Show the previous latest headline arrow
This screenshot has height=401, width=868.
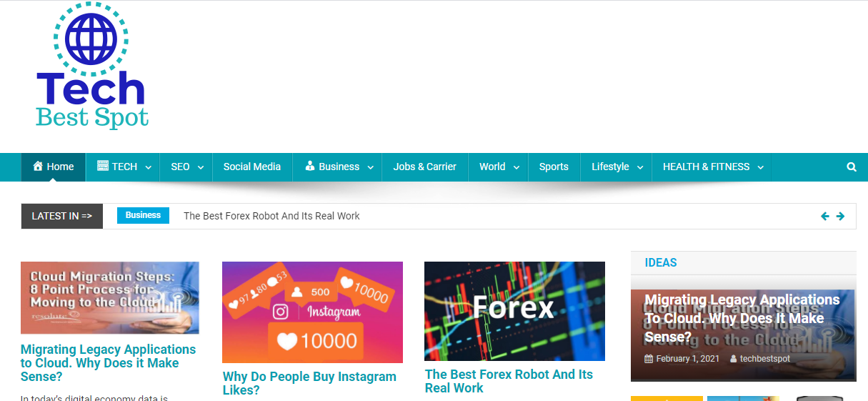tap(825, 216)
